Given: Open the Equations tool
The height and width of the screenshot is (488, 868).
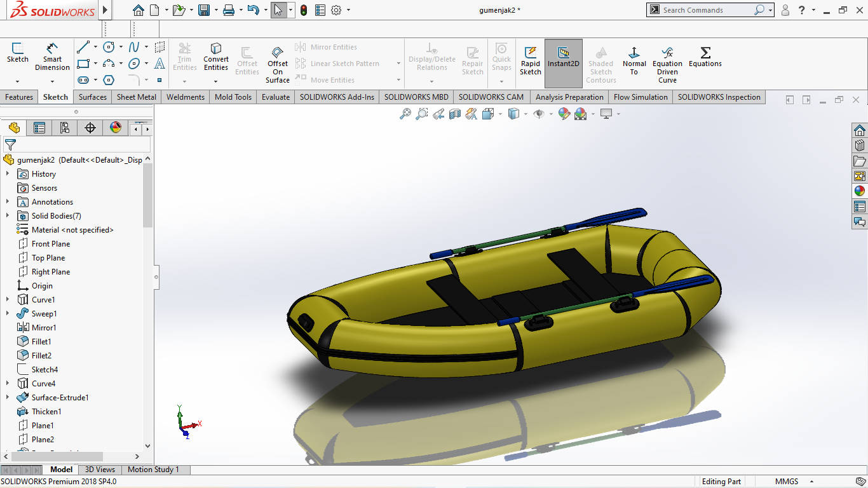Looking at the screenshot, I should [x=705, y=57].
